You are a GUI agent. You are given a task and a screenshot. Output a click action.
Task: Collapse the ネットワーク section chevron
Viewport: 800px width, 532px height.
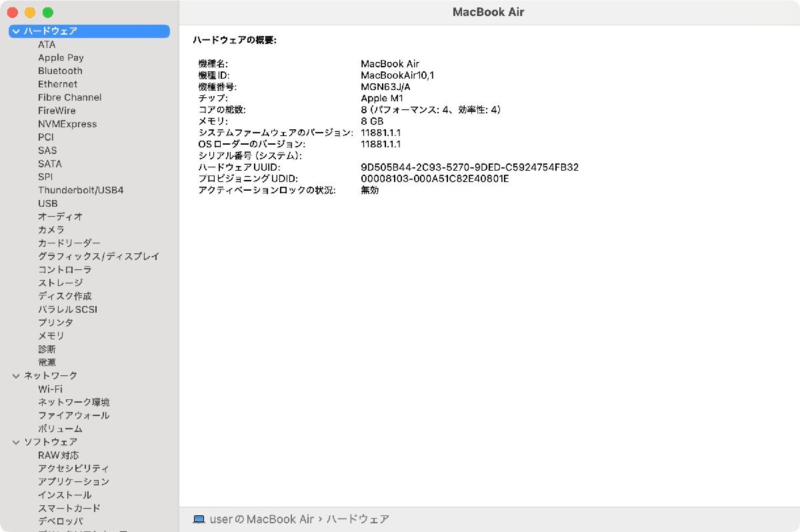pyautogui.click(x=16, y=376)
